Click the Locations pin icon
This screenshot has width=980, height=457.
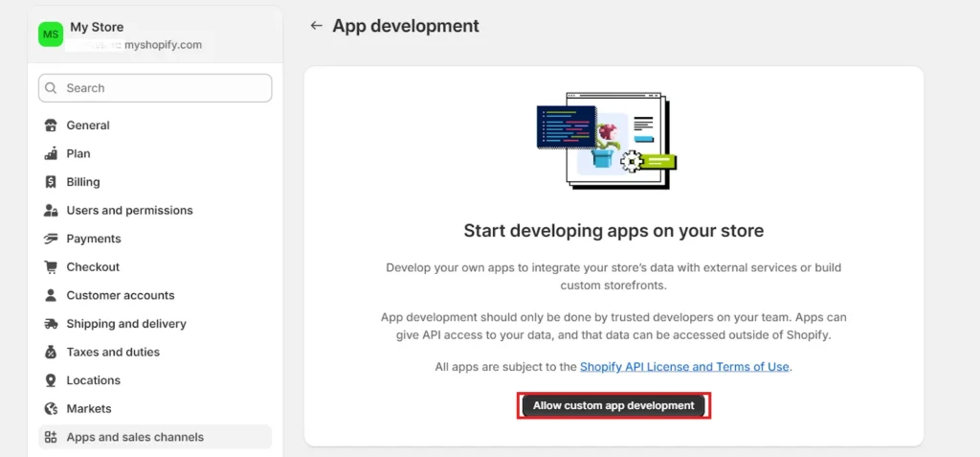(x=51, y=380)
